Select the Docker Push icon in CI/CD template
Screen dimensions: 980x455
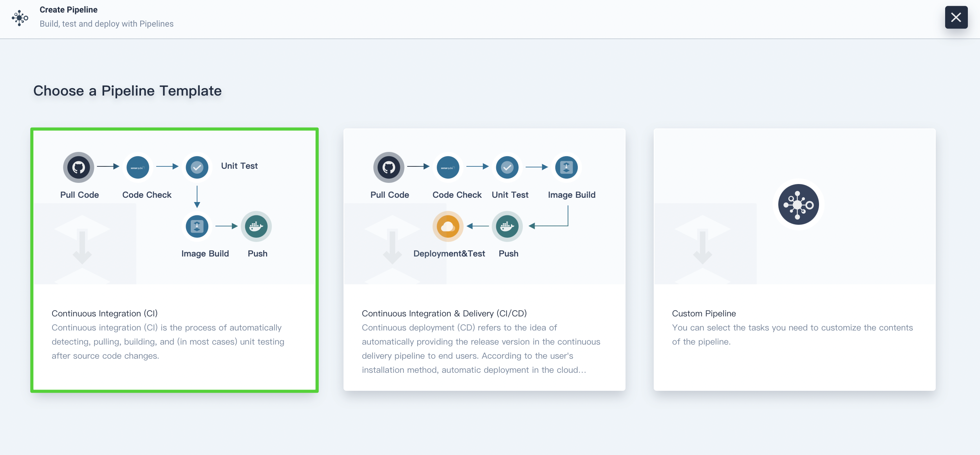tap(507, 226)
